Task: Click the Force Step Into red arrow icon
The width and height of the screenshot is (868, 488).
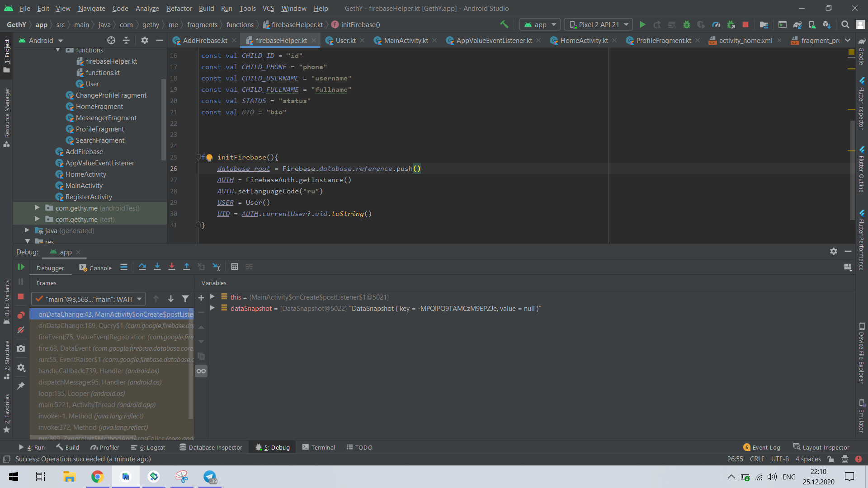Action: tap(172, 267)
